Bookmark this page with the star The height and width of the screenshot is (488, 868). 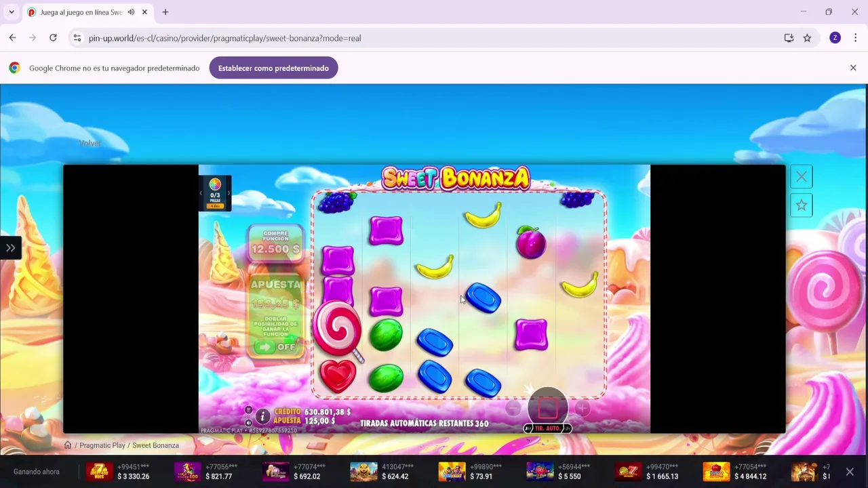[807, 38]
